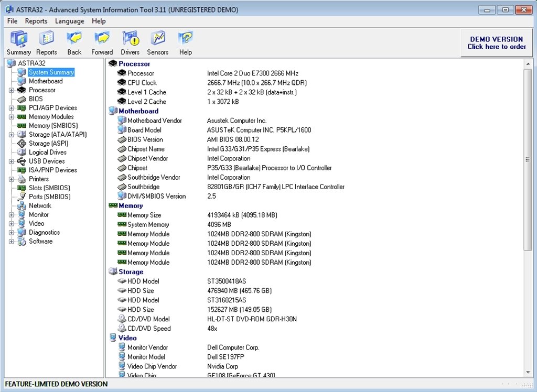Click the Ports (SMBIOS) icon in the tree
The width and height of the screenshot is (537, 392).
[22, 197]
